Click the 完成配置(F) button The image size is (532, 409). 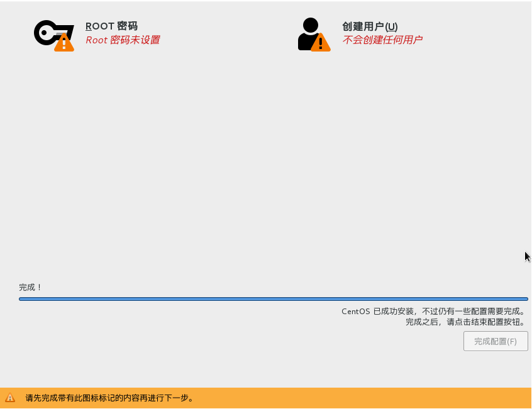tap(495, 341)
